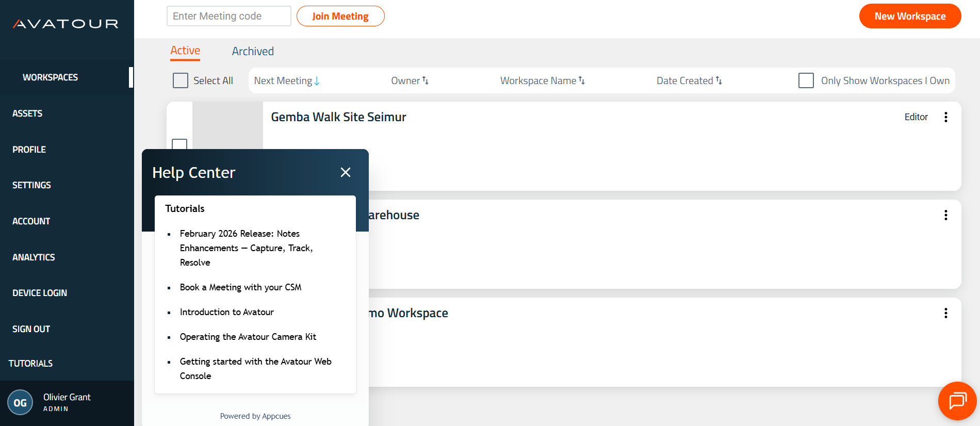
Task: Tick the Select All checkbox
Action: tap(181, 80)
